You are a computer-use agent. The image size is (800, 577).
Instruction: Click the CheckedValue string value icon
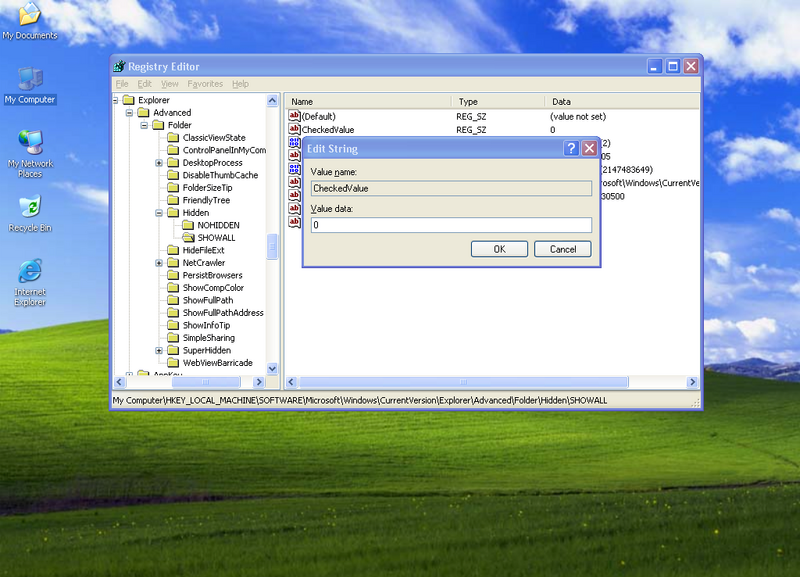pos(294,129)
